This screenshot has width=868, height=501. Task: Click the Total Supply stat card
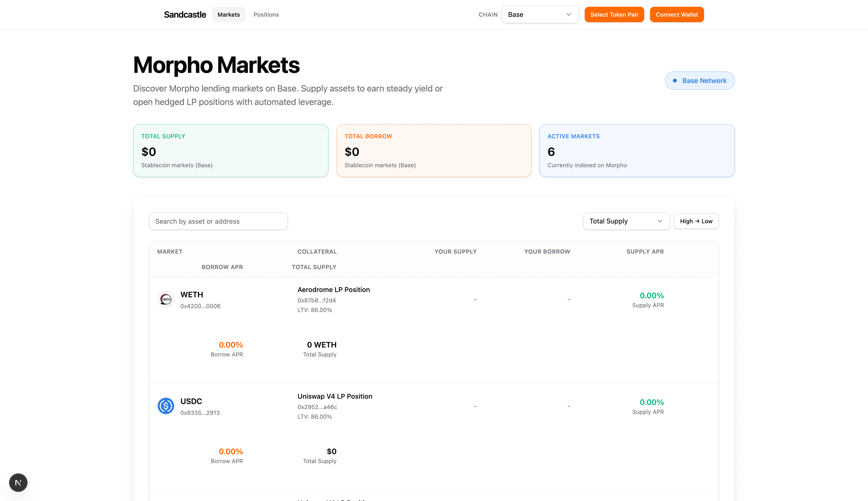(230, 151)
